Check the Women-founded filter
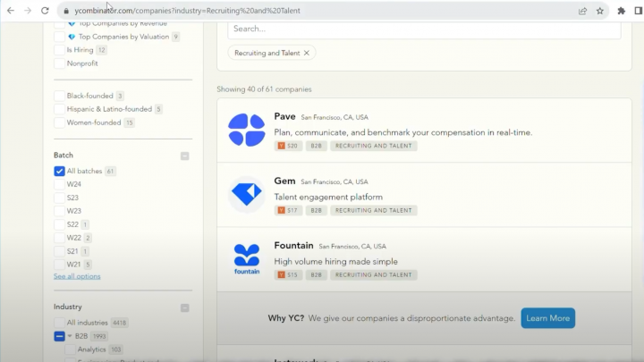The height and width of the screenshot is (362, 644). (x=59, y=122)
